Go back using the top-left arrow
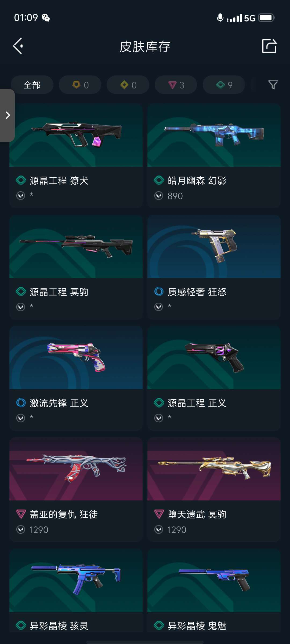Screen dimensions: 290x644 click(x=18, y=46)
